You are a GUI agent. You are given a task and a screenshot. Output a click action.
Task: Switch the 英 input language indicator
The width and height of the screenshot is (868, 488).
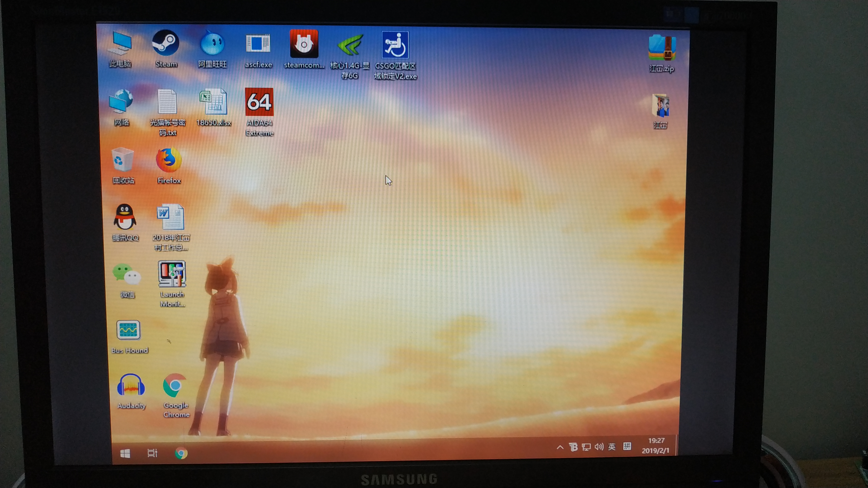(612, 447)
